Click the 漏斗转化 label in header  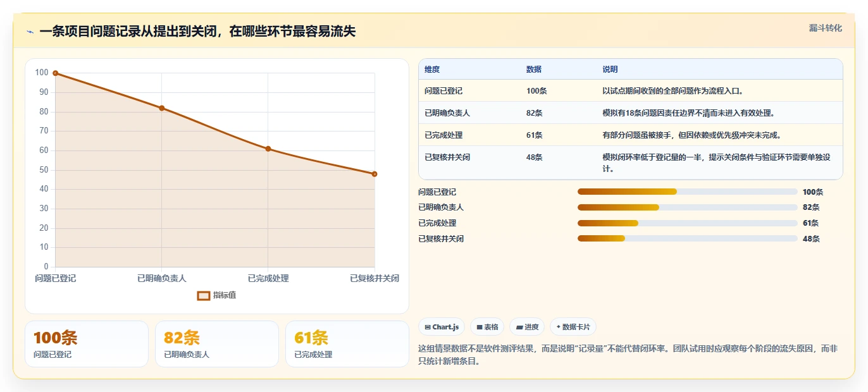[x=826, y=28]
